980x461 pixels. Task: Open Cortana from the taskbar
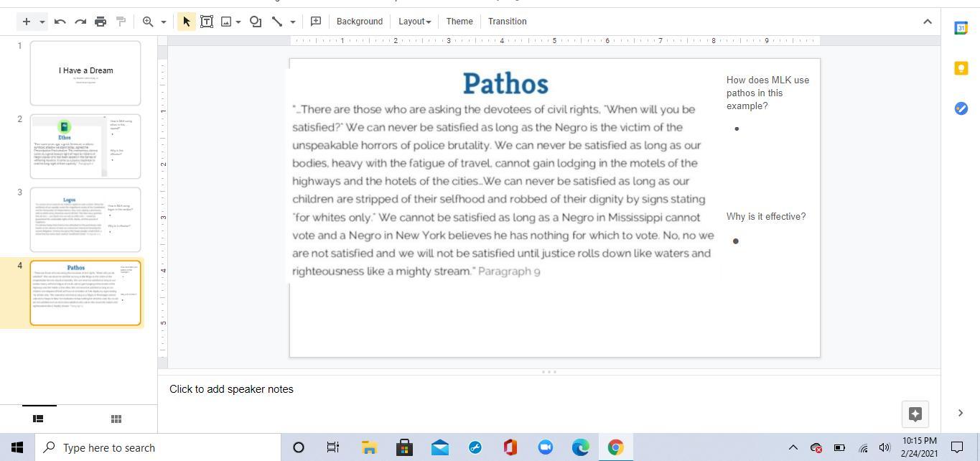pyautogui.click(x=299, y=447)
